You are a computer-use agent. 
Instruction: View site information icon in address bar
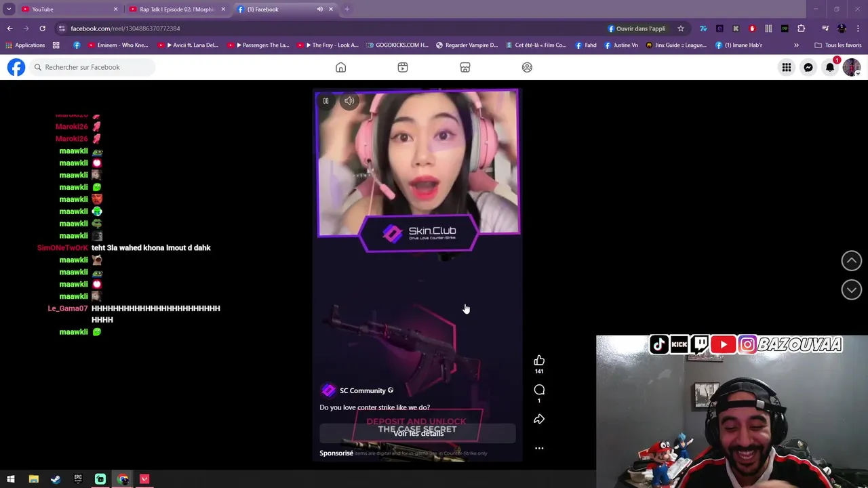(62, 28)
